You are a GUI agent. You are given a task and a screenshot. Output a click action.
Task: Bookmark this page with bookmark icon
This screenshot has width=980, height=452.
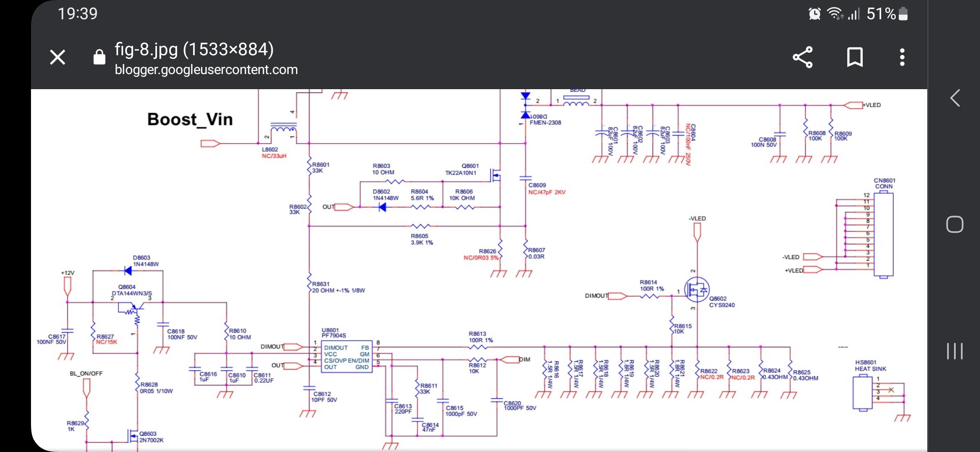(855, 57)
